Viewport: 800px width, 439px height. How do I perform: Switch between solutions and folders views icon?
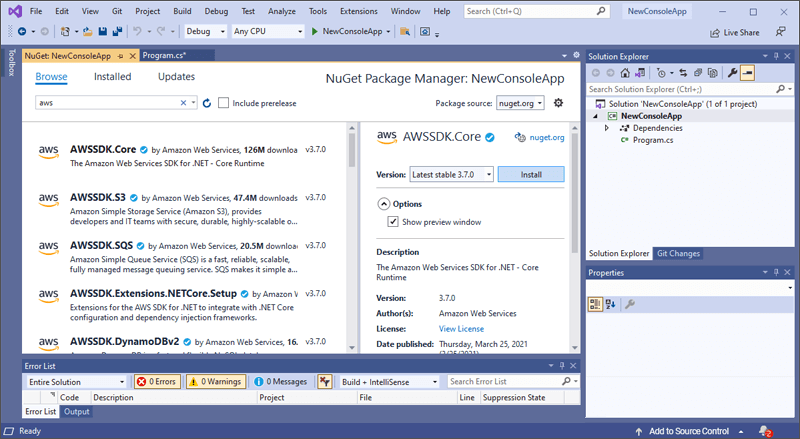tap(640, 73)
